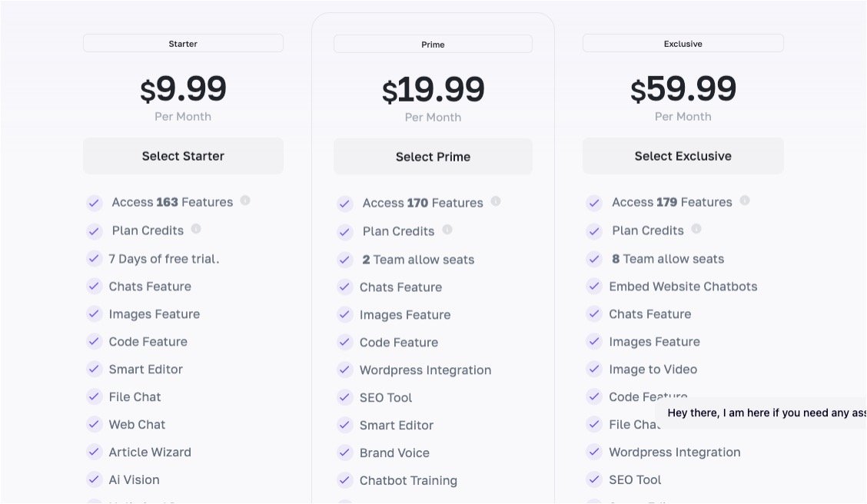Viewport: 867px width, 504px height.
Task: Select the Exclusive plan label tab
Action: (683, 44)
